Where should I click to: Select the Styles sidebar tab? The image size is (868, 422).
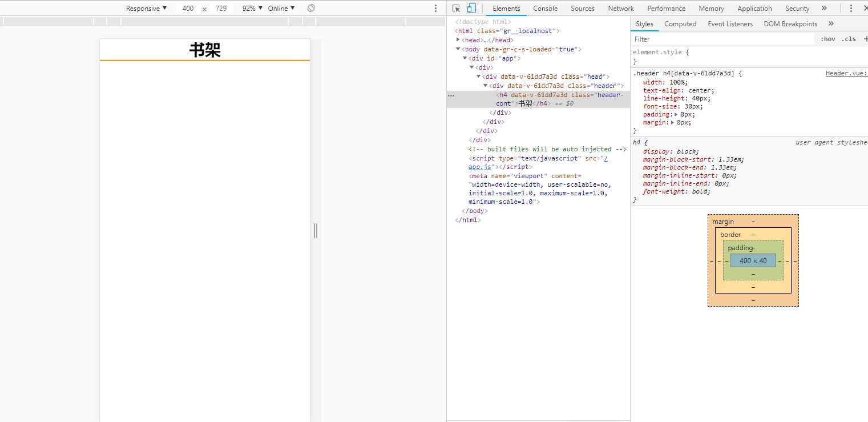pyautogui.click(x=644, y=23)
